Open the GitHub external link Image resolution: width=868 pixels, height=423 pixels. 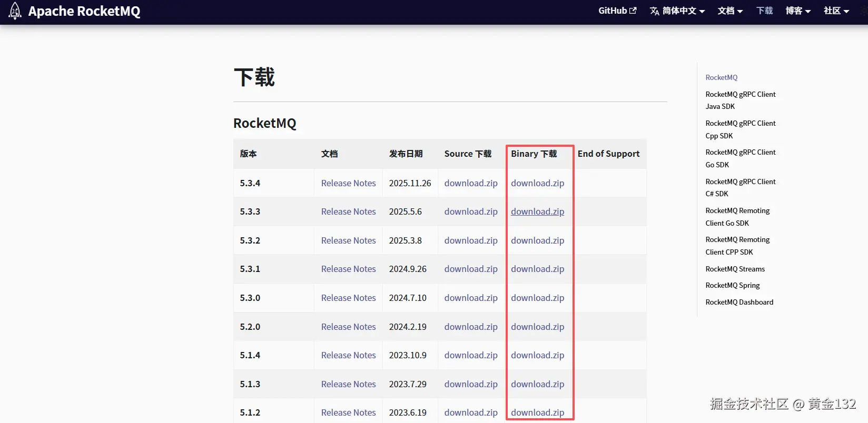coord(617,11)
